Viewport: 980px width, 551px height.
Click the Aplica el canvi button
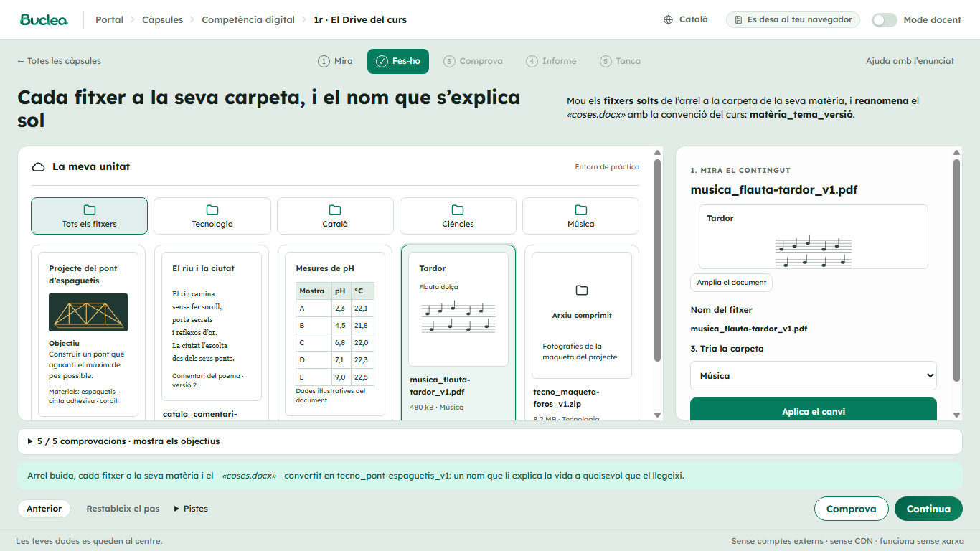814,410
